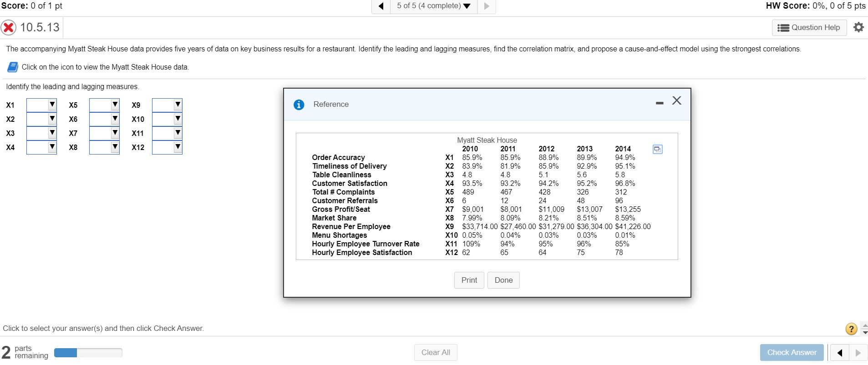Open the X2 measure dropdown
Viewport: 868px width, 365px height.
click(41, 119)
